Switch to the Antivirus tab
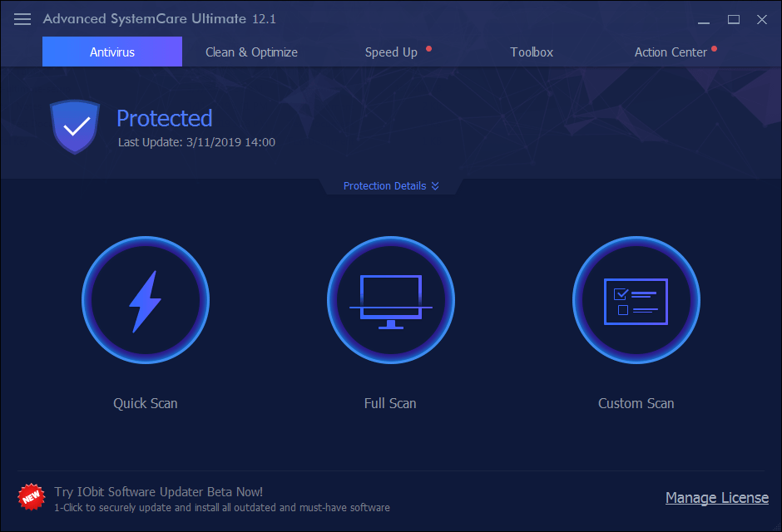Image resolution: width=782 pixels, height=532 pixels. 112,52
